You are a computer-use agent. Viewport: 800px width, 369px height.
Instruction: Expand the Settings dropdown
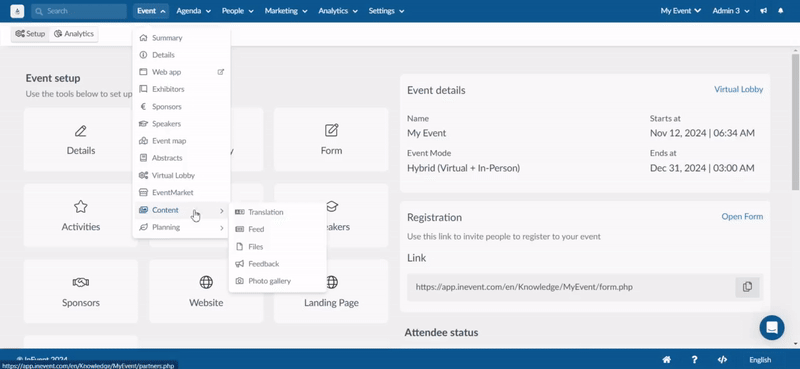point(386,11)
